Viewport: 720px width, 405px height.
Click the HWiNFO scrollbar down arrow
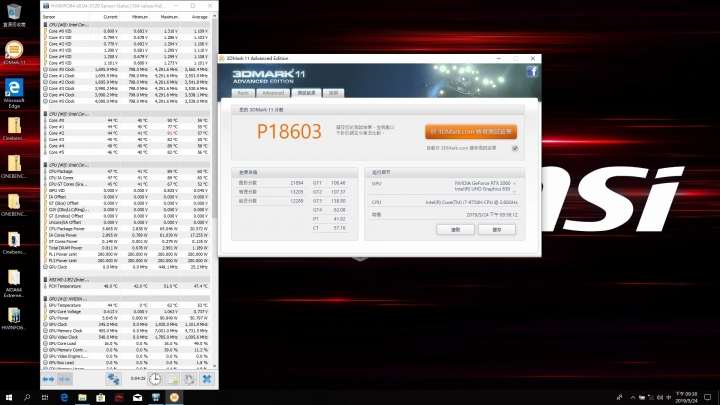(x=214, y=366)
